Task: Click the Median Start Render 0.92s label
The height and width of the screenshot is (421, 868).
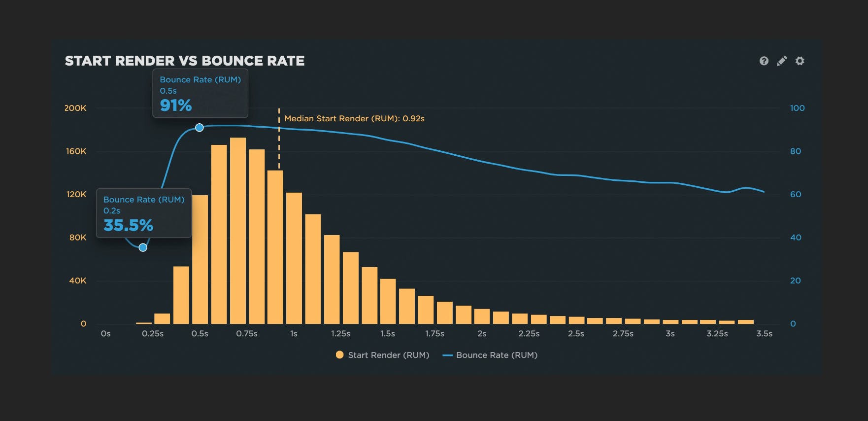Action: coord(354,118)
